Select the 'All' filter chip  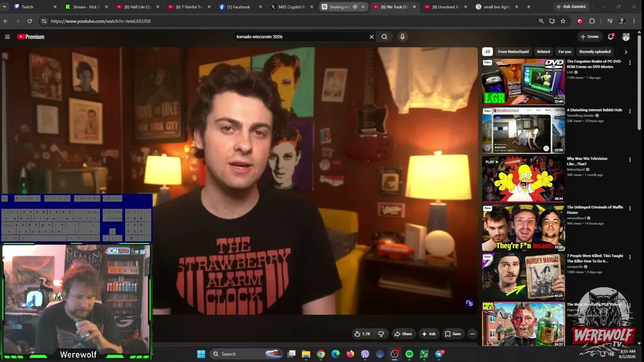pos(487,52)
